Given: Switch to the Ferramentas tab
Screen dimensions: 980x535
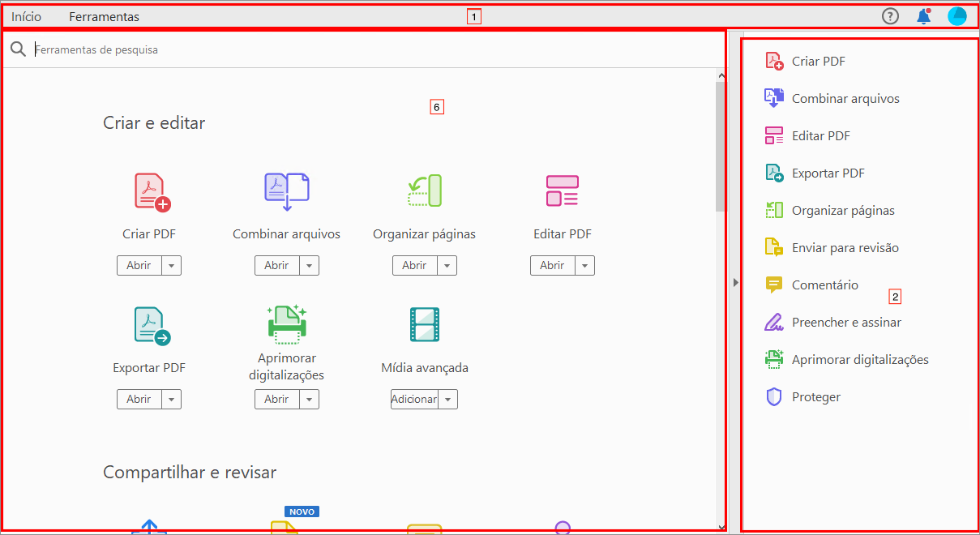Looking at the screenshot, I should pyautogui.click(x=104, y=16).
